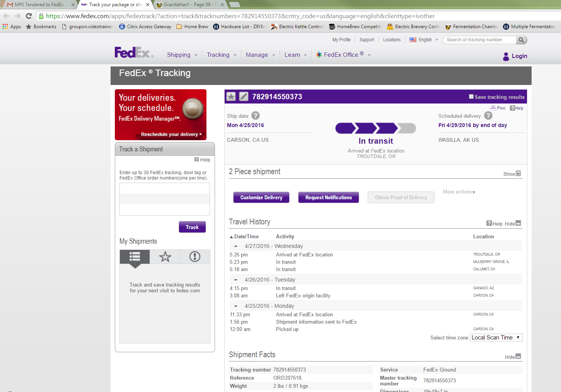This screenshot has width=561, height=392.
Task: Click the Request Notifications button
Action: pyautogui.click(x=329, y=197)
